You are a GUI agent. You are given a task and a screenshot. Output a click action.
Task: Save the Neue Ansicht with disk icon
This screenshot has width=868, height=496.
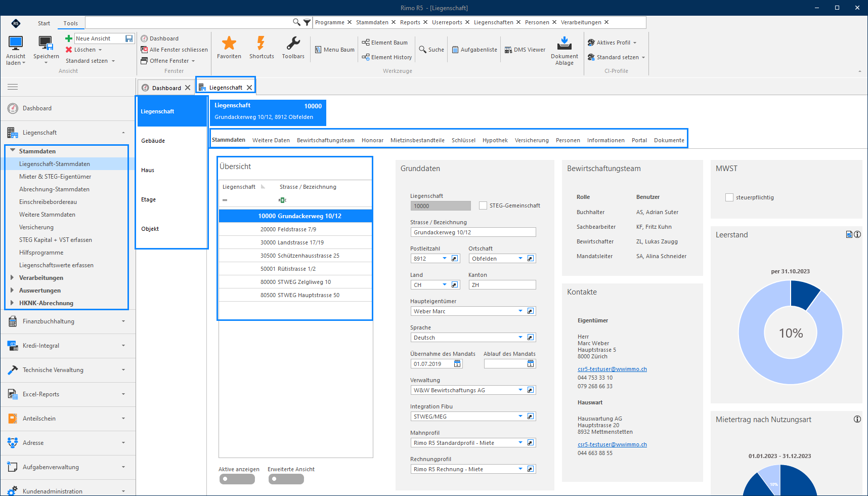[129, 38]
